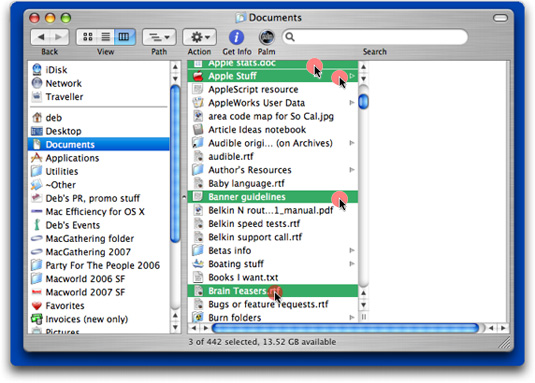
Task: Switch to icon view
Action: (x=88, y=37)
